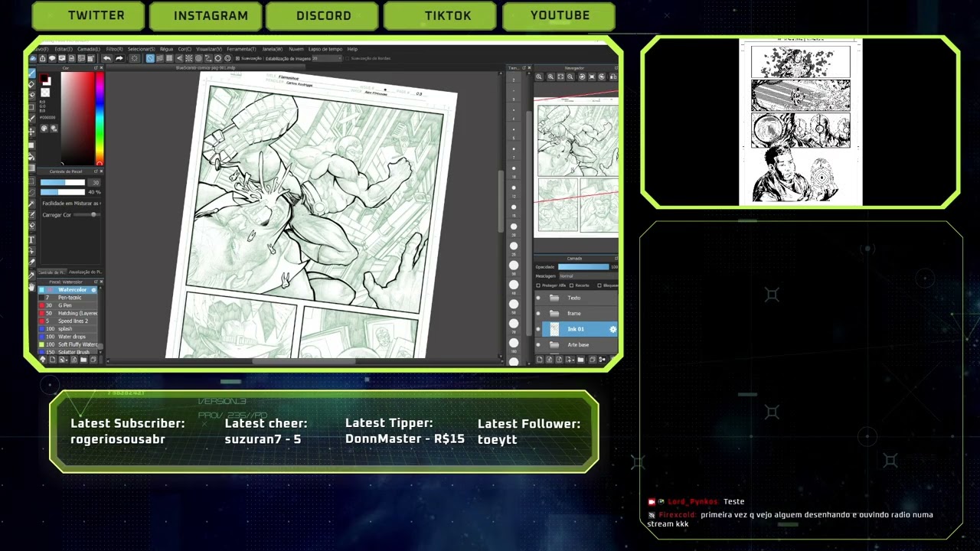The height and width of the screenshot is (551, 980).
Task: Toggle the Suavização checkbox
Action: (x=237, y=58)
